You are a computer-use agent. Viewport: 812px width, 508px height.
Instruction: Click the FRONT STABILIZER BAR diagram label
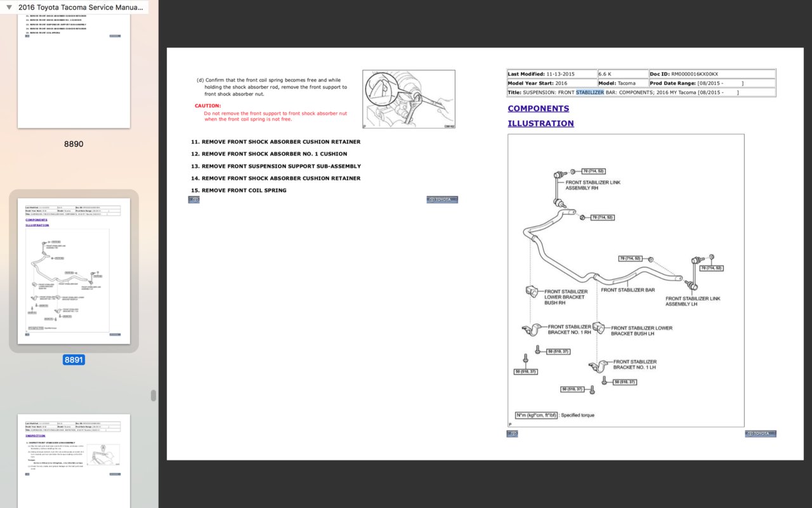click(x=628, y=290)
